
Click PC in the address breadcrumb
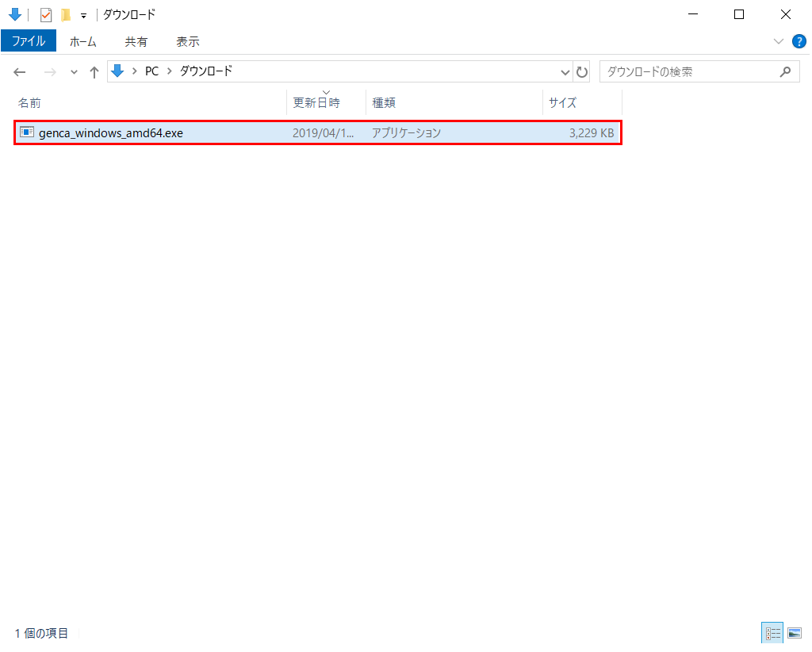point(151,71)
